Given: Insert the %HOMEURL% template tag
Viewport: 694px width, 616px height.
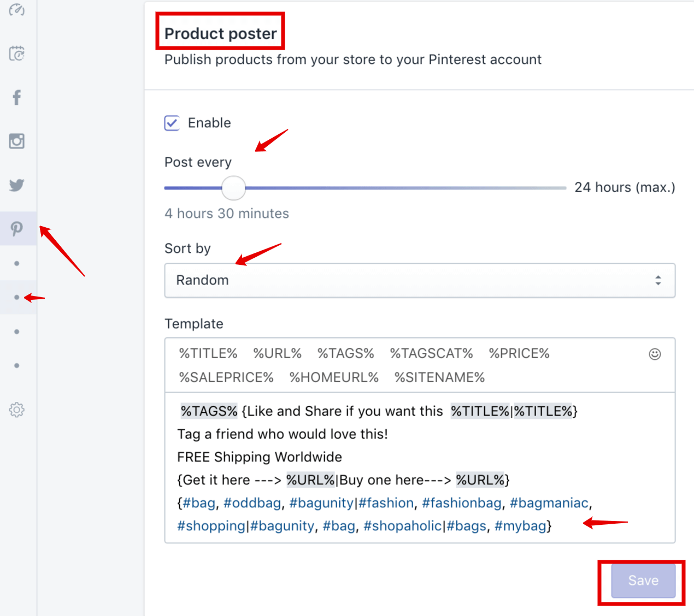Looking at the screenshot, I should (x=334, y=377).
